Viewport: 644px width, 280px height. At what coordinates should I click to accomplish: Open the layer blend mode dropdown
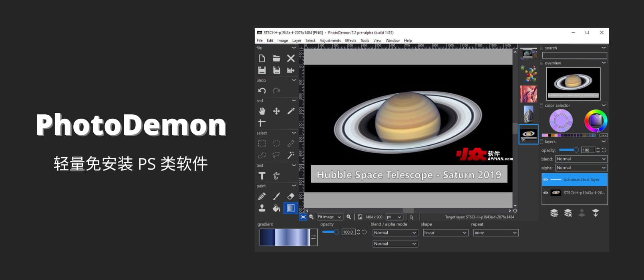pyautogui.click(x=581, y=159)
